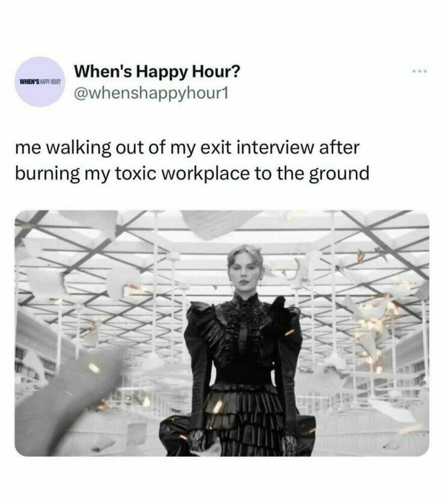Click the ceiling grid beams in photo's upper left
445x504 pixels.
coord(81,244)
